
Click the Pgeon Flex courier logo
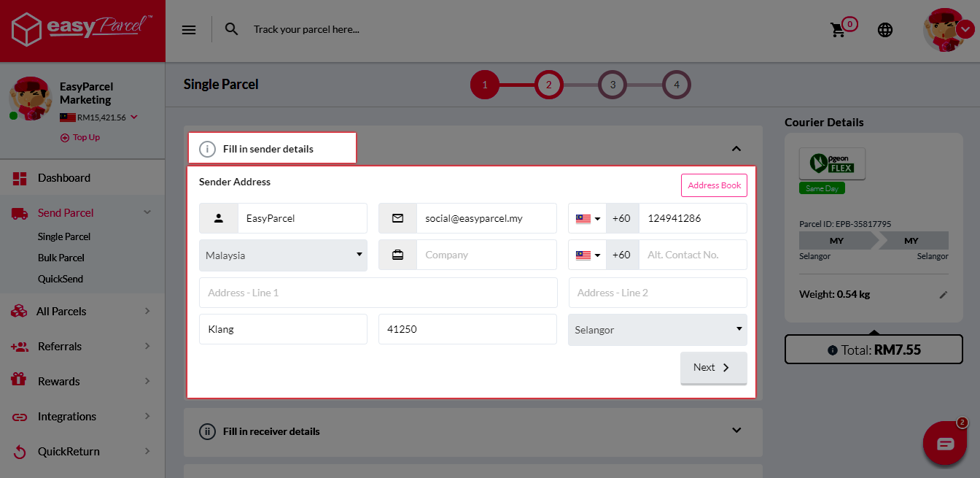tap(832, 163)
